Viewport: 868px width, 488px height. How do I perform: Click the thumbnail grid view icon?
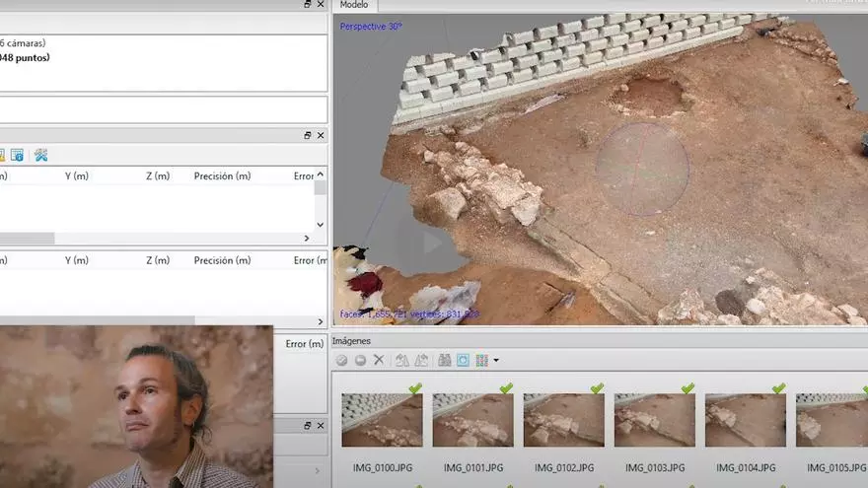(481, 361)
